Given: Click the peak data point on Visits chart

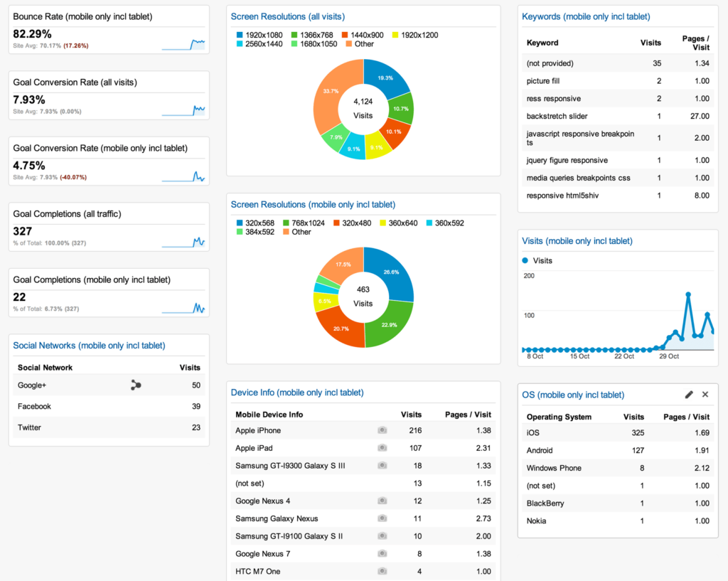Looking at the screenshot, I should click(x=688, y=294).
